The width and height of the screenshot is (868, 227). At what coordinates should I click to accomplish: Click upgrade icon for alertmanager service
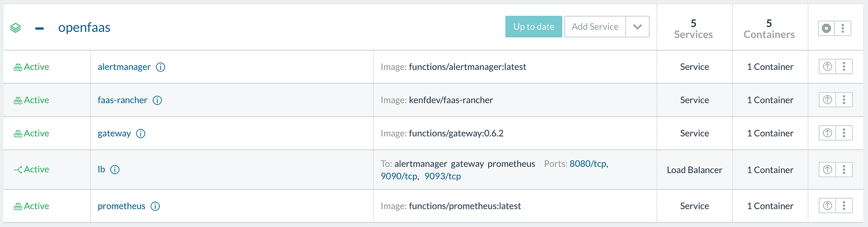[x=827, y=67]
